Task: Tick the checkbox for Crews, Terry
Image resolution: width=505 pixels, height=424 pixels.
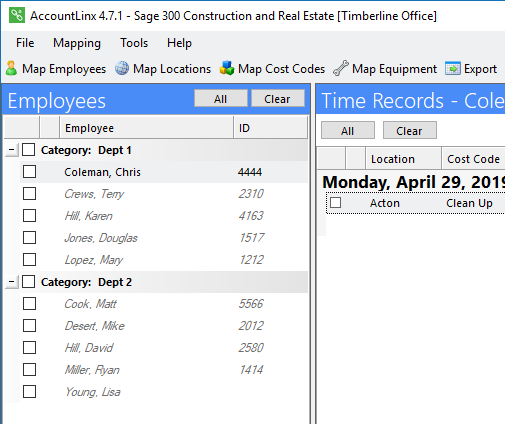Action: (x=30, y=194)
